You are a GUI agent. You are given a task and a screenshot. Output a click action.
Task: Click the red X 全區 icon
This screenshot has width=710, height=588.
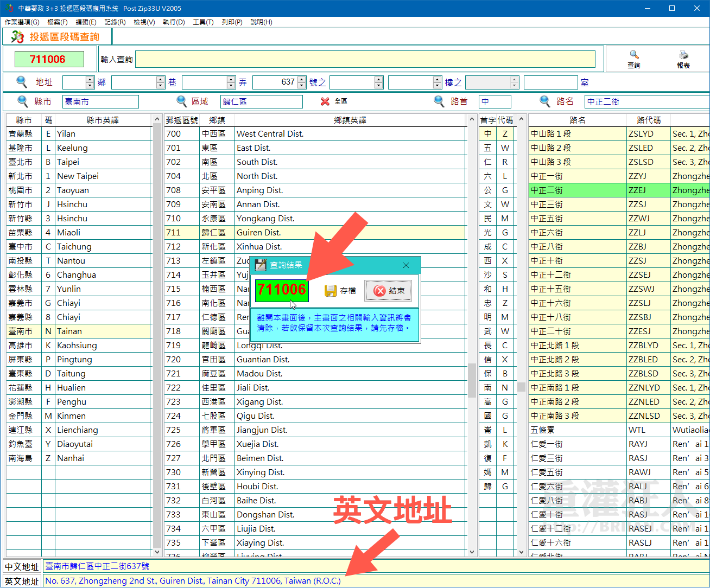coord(325,101)
